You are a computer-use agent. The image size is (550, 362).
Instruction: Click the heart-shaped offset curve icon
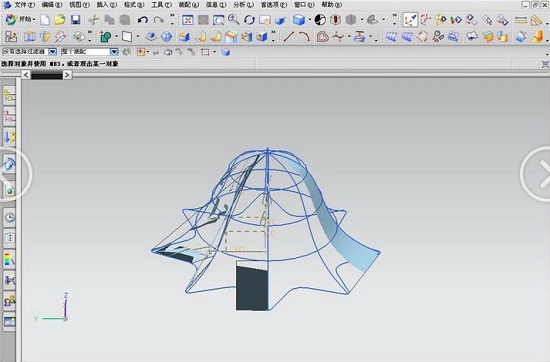[322, 36]
